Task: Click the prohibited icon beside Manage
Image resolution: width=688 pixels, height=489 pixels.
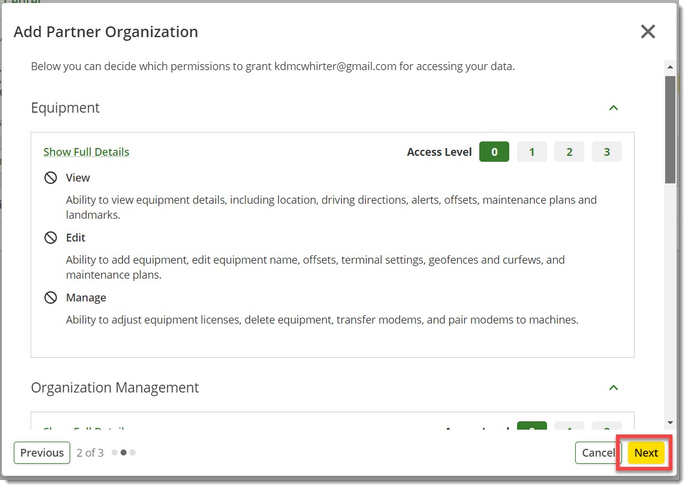Action: coord(51,298)
